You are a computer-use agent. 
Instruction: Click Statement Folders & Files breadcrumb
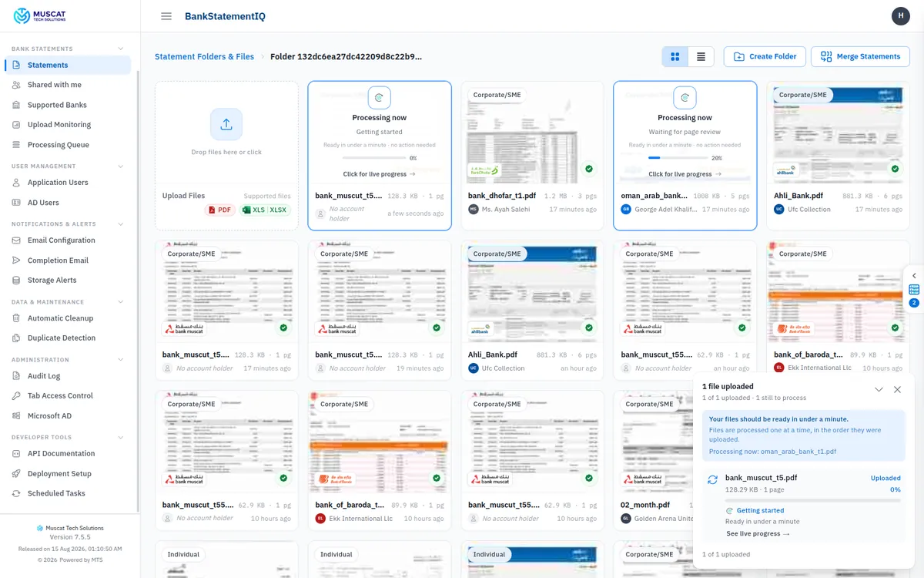[204, 56]
